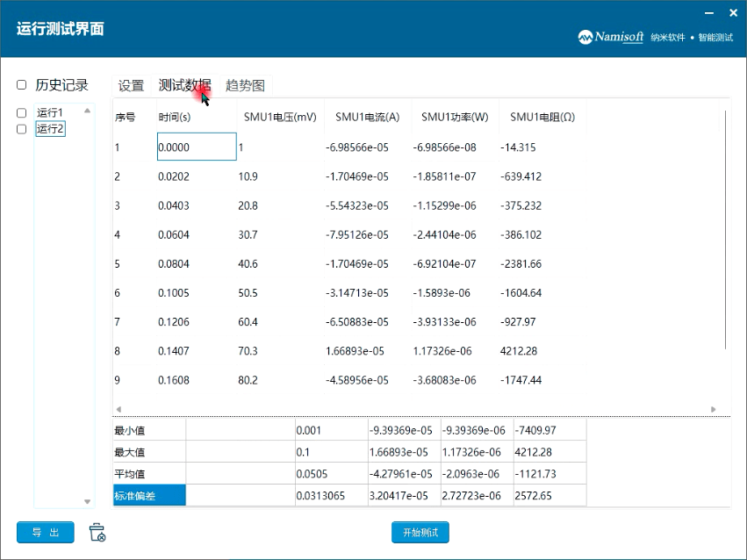Viewport: 747px width, 560px height.
Task: Select minimum resistance value -7409.97
Action: coord(549,430)
